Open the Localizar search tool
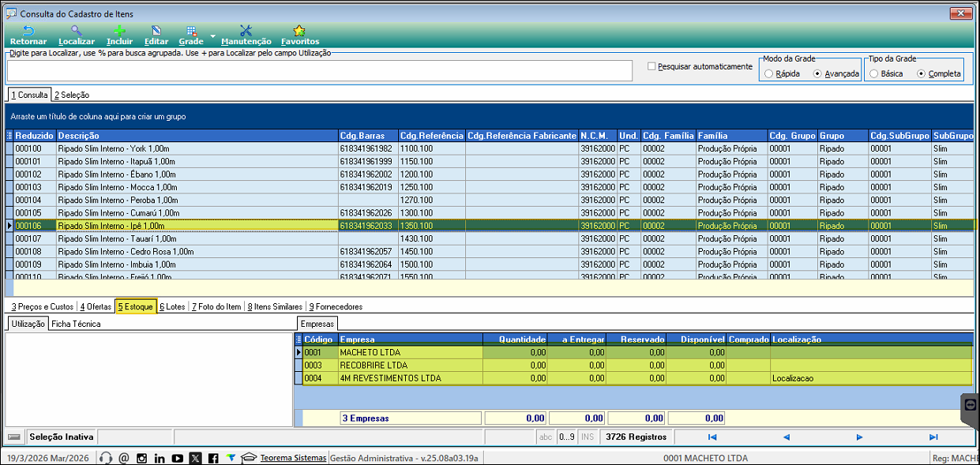Viewport: 980px width, 465px height. pos(77,31)
